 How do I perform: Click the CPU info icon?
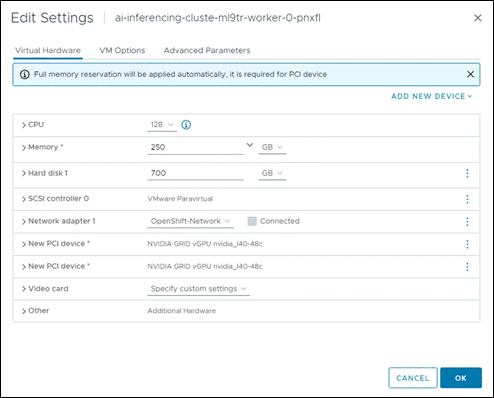tap(186, 125)
